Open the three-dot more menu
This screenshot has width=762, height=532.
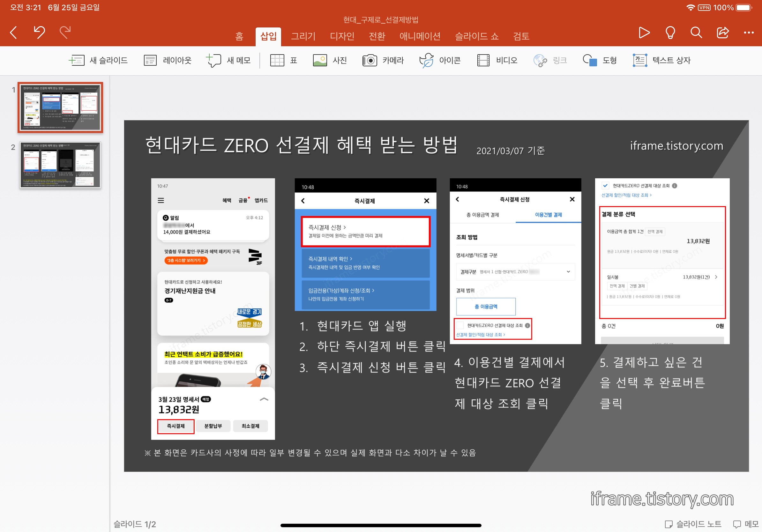748,33
